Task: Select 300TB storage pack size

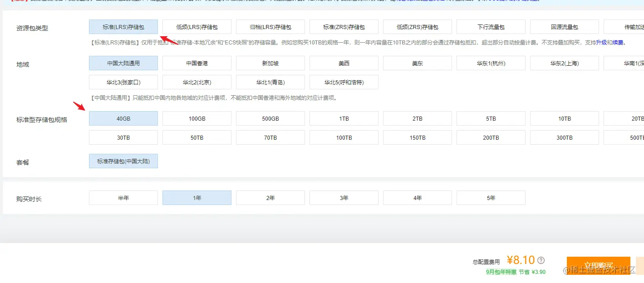Action: pos(565,137)
